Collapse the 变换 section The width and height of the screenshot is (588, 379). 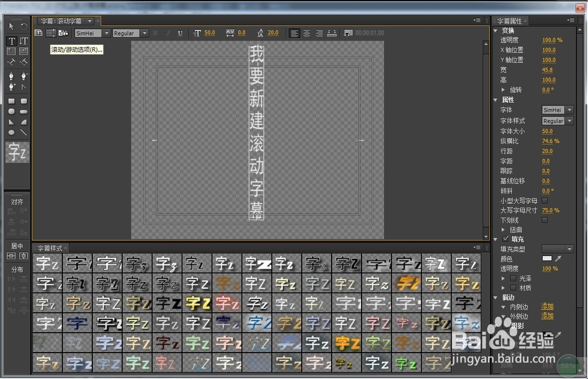point(495,31)
